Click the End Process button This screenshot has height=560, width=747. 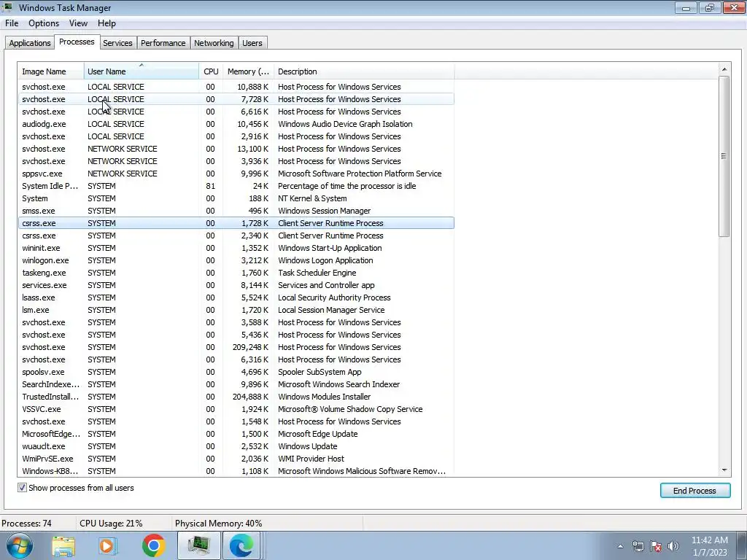tap(694, 491)
